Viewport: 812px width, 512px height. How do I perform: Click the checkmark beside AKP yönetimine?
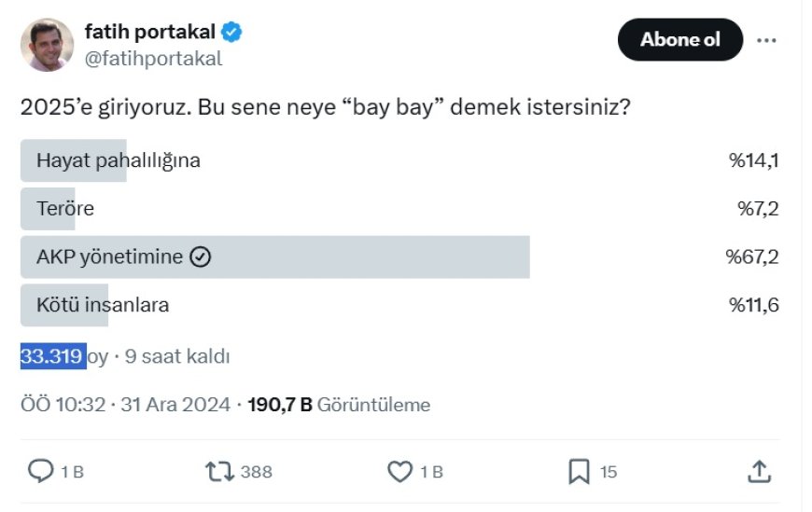200,257
